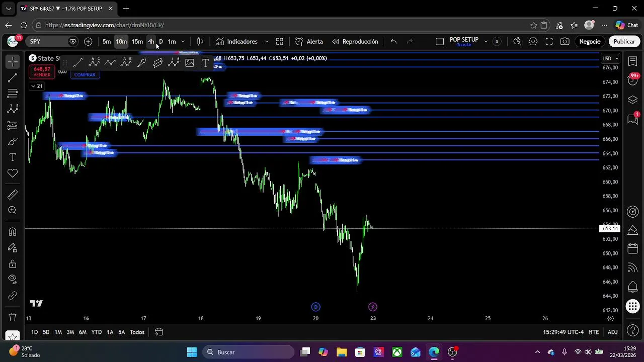Toggle ADJ adjusted data

[x=612, y=332]
